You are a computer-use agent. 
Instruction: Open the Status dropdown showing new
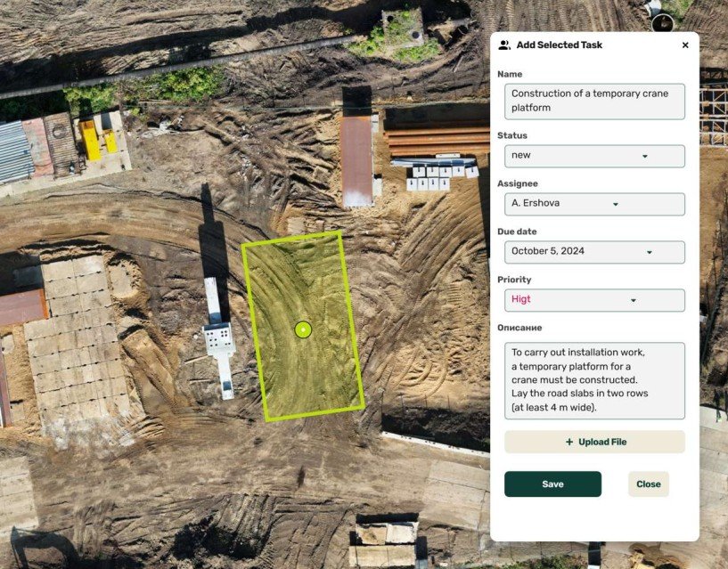tap(594, 156)
